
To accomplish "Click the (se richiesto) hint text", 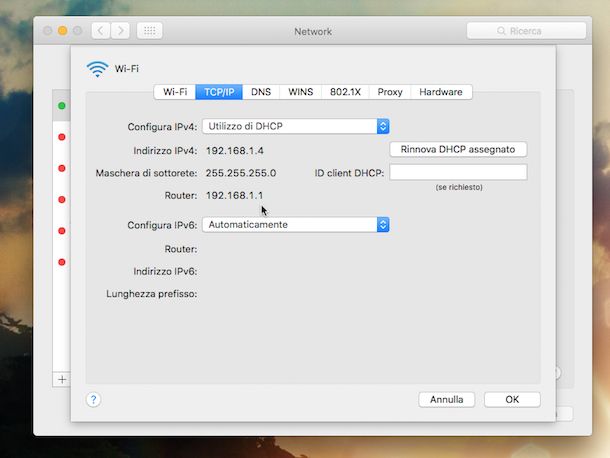I will click(x=459, y=187).
